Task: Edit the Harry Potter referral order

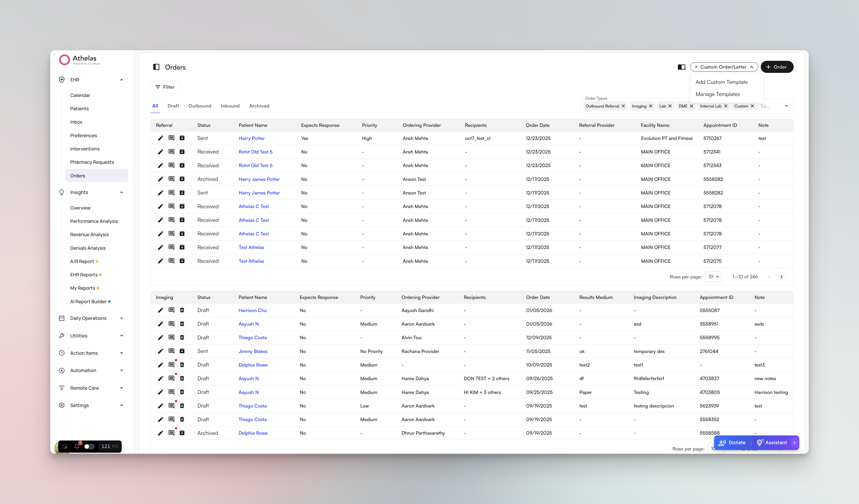Action: 160,138
